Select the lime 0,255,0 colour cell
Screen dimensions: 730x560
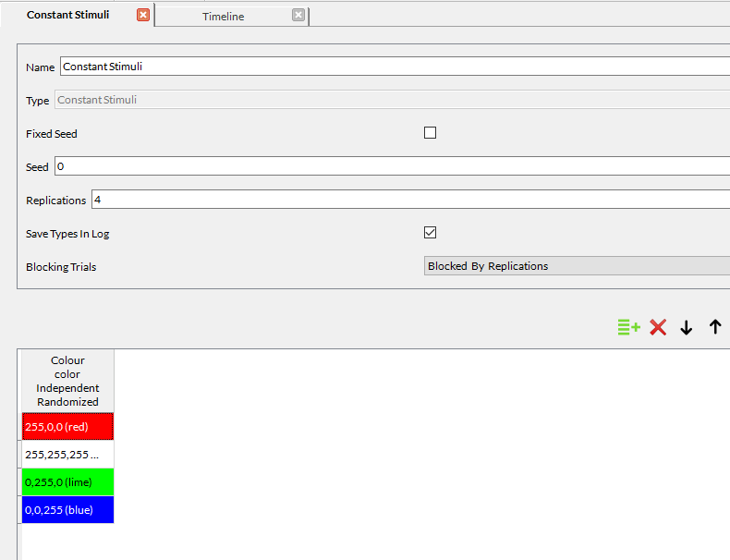[x=67, y=481]
